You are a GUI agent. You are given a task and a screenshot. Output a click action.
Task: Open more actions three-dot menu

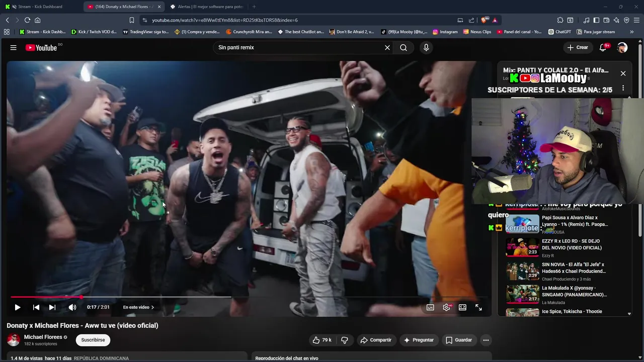click(486, 340)
